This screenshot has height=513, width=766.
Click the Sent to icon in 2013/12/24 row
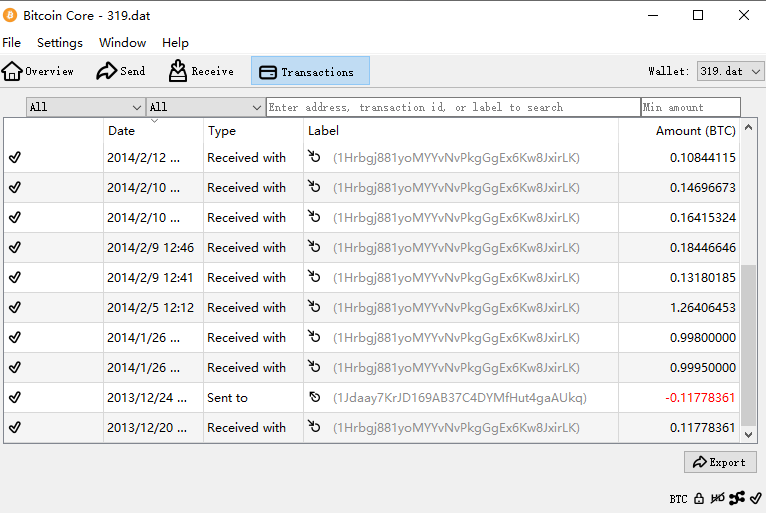(x=315, y=398)
